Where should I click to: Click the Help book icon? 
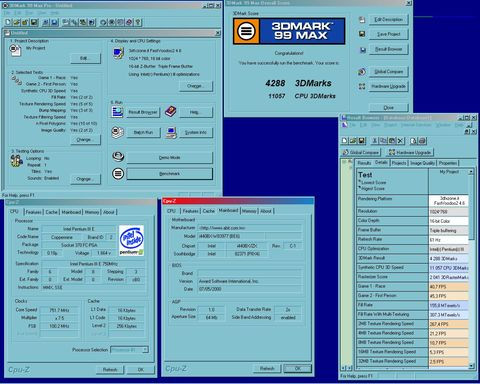tap(170, 111)
